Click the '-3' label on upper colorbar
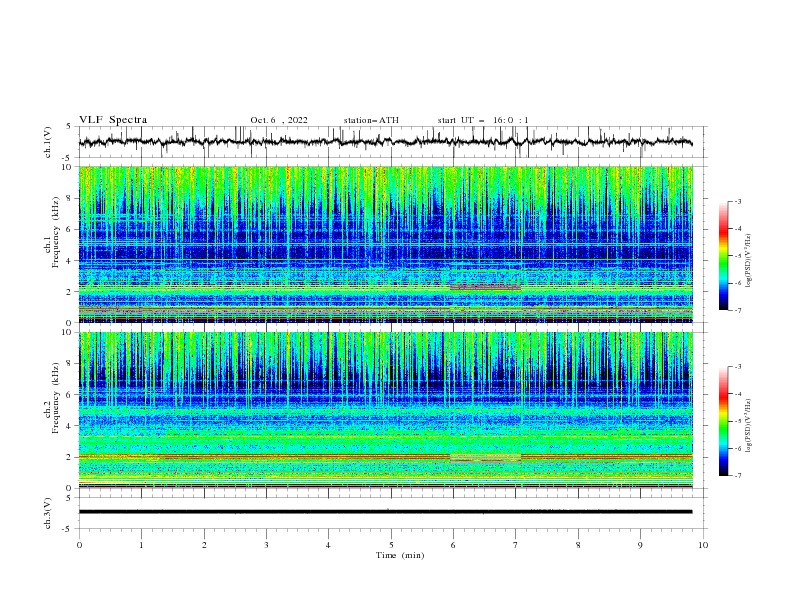The width and height of the screenshot is (792, 612). (x=737, y=201)
